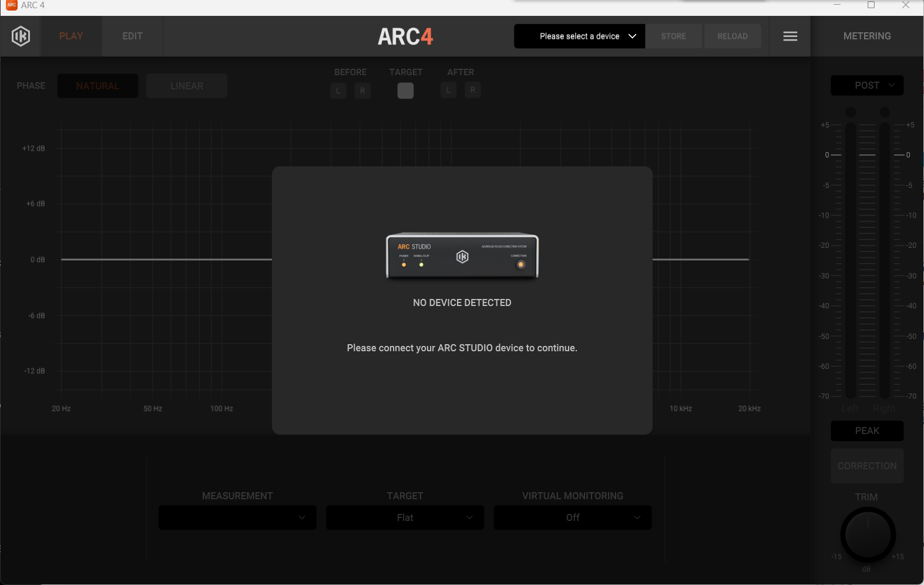Click the ARC4 logo title
Screen dimensions: 924x585
405,36
